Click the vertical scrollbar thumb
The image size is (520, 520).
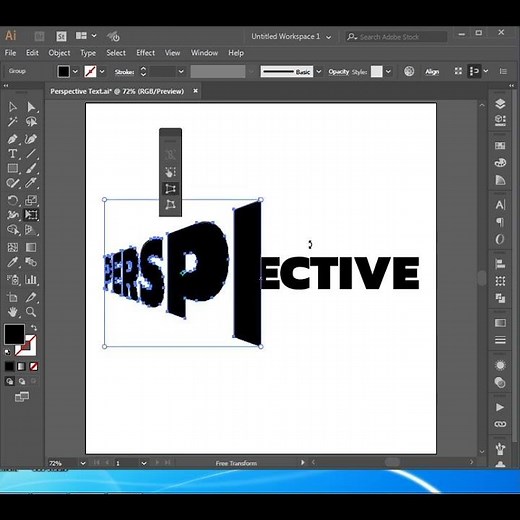tap(482, 278)
